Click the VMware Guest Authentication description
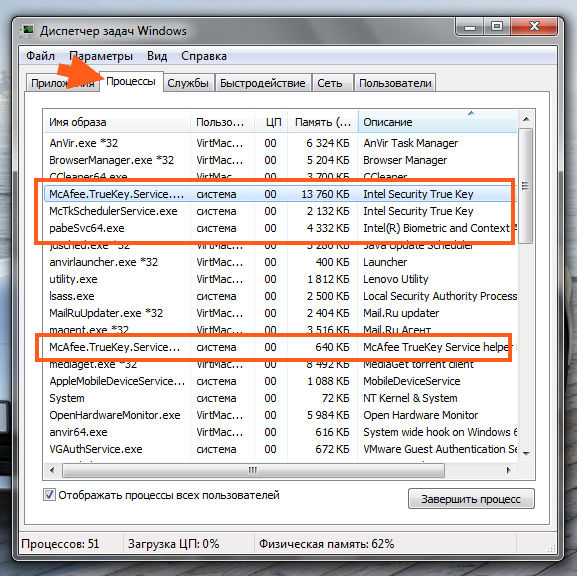Viewport: 577px width, 576px height. pyautogui.click(x=440, y=449)
